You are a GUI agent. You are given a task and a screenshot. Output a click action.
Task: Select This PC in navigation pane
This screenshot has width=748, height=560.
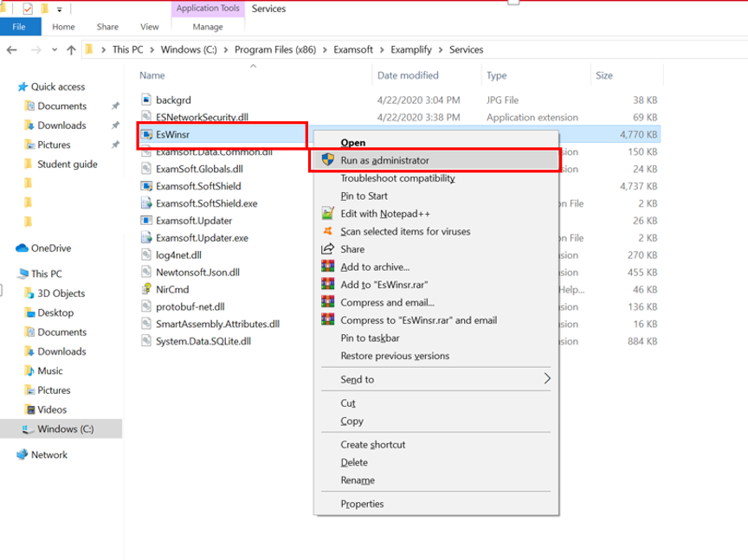pyautogui.click(x=46, y=274)
